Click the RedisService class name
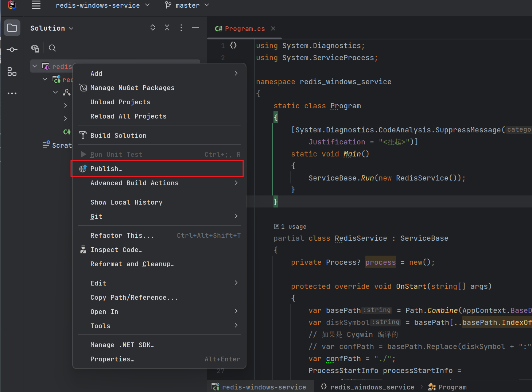 coord(361,238)
